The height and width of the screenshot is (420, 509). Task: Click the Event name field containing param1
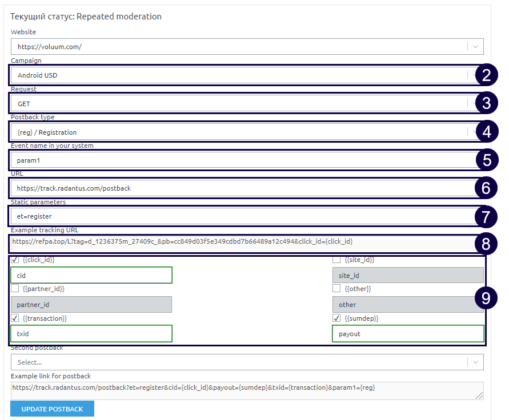(240, 160)
